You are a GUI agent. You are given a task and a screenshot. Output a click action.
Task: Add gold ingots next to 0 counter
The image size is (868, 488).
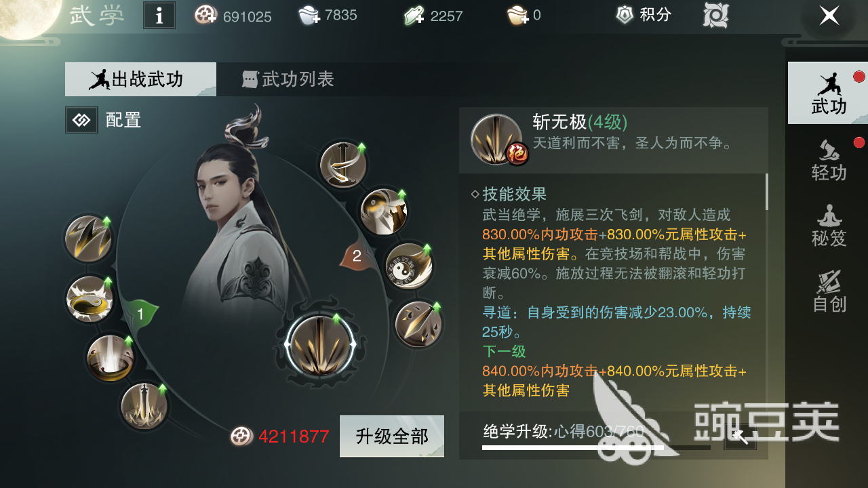(519, 16)
